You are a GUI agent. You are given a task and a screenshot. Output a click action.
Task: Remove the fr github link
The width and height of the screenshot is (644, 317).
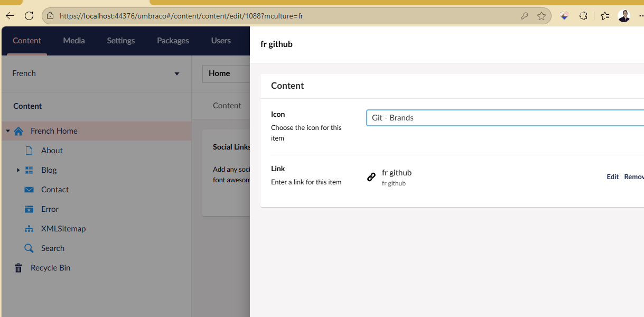click(634, 177)
